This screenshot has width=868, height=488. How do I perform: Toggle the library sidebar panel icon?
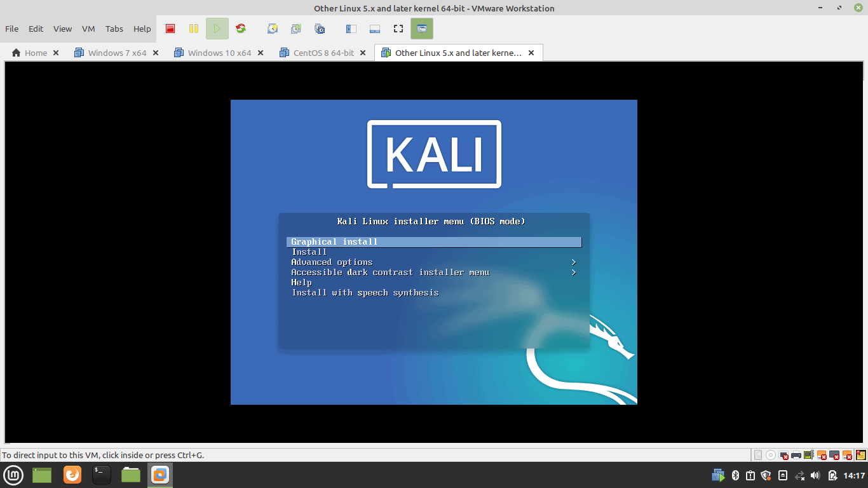point(351,29)
